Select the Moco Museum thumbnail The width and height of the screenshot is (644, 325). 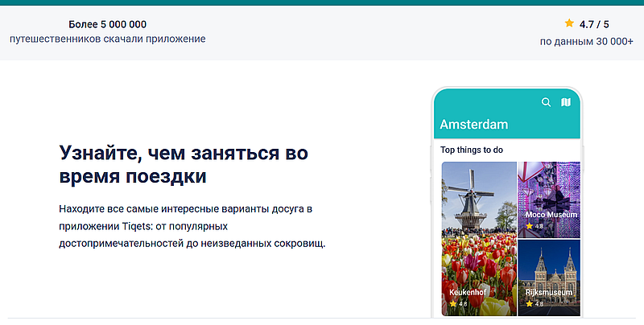pos(549,200)
